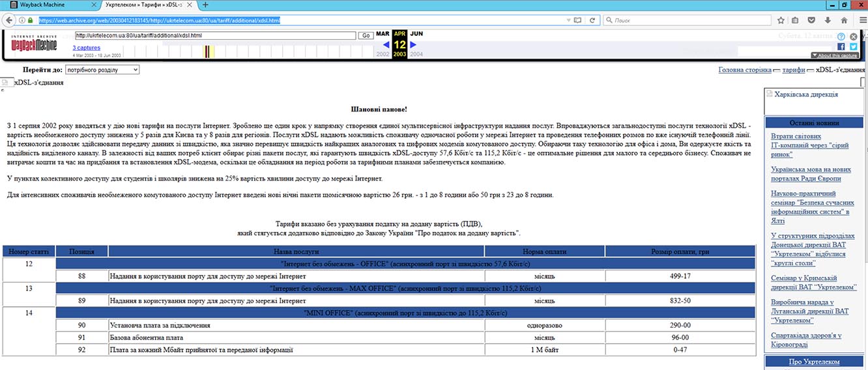868x370 pixels.
Task: Open 'Виробнича нарада у Луганській дирекції' link
Action: click(x=810, y=311)
